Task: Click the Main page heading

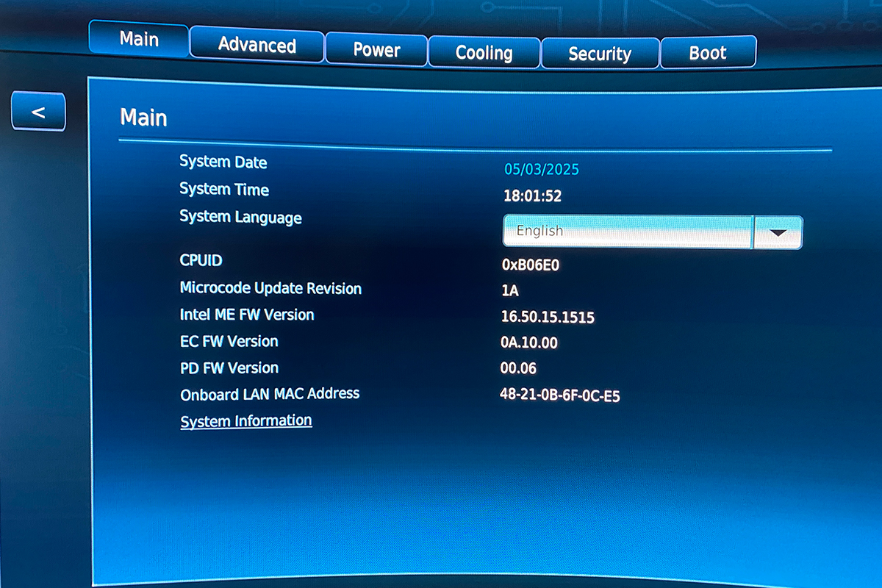Action: (x=143, y=118)
